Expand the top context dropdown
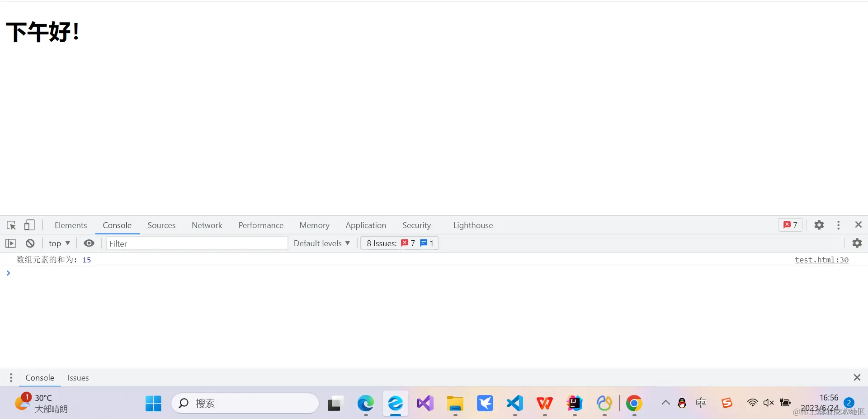The width and height of the screenshot is (868, 419). point(59,243)
